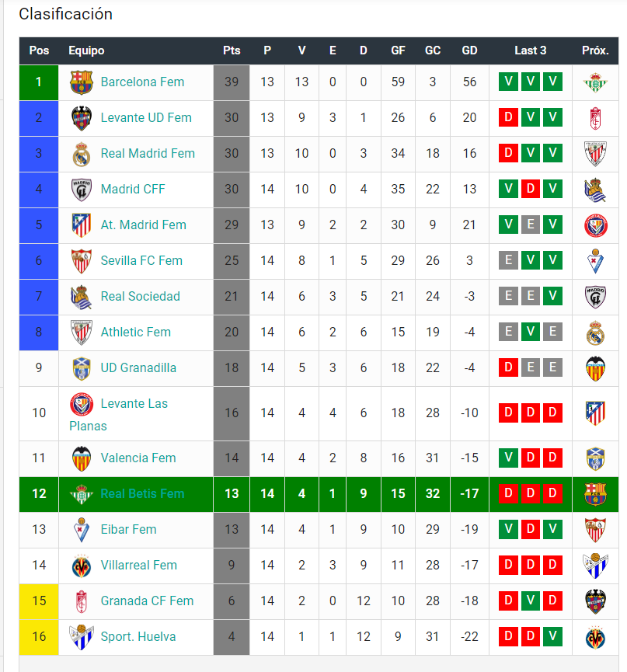Image resolution: width=627 pixels, height=672 pixels.
Task: Open the At. Madrid Fem team link
Action: point(143,225)
